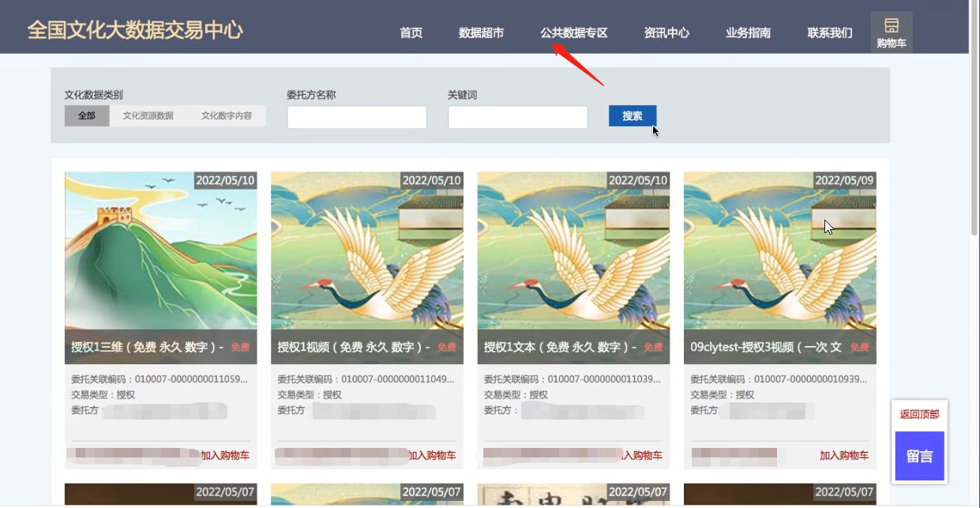Open the 业务指南 navigation item
This screenshot has width=980, height=508.
[x=748, y=33]
